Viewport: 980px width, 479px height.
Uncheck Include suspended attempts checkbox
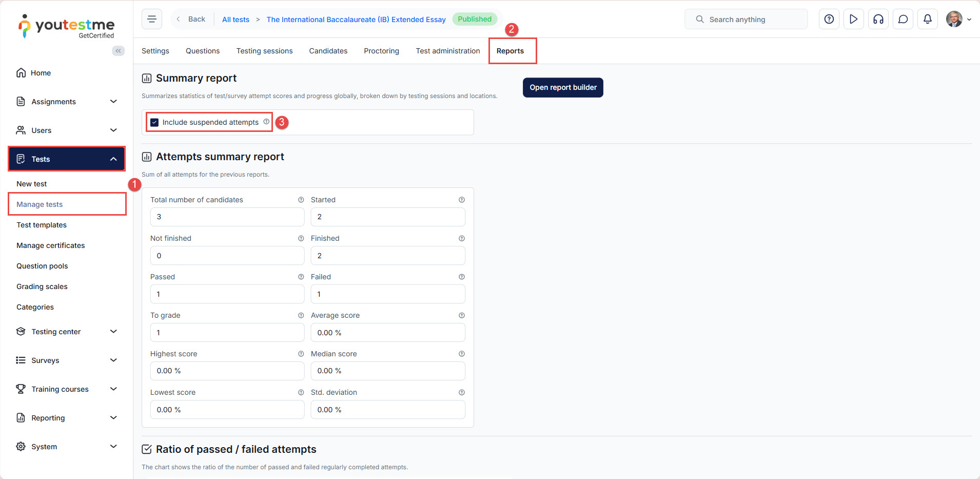point(154,122)
